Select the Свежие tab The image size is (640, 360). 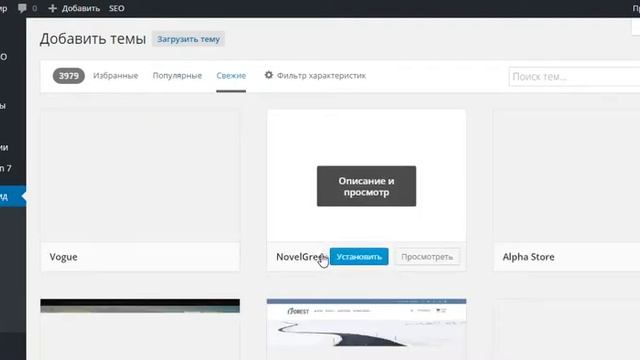pyautogui.click(x=231, y=76)
